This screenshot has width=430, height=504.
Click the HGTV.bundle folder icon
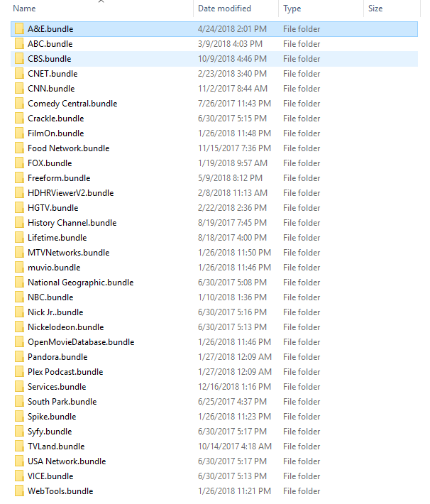point(19,208)
